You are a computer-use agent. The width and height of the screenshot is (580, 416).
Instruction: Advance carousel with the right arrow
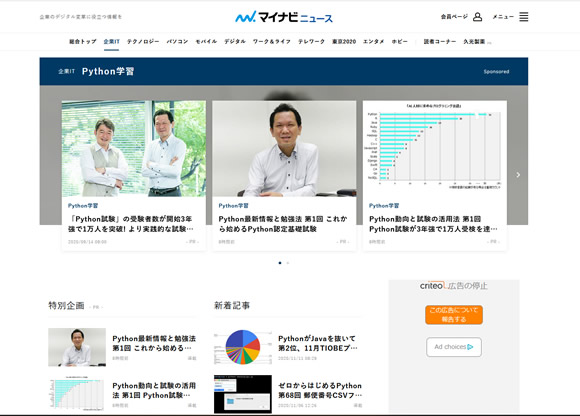(518, 175)
